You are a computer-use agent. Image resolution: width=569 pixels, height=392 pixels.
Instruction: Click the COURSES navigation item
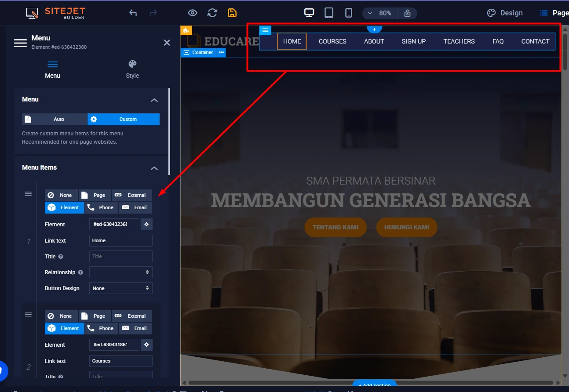[x=332, y=41]
